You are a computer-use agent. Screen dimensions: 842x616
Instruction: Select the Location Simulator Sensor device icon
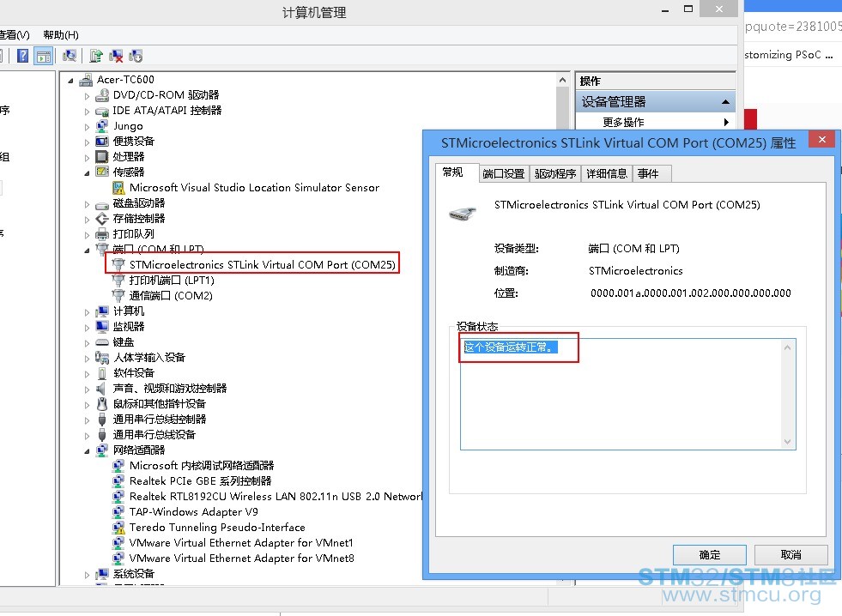coord(118,188)
